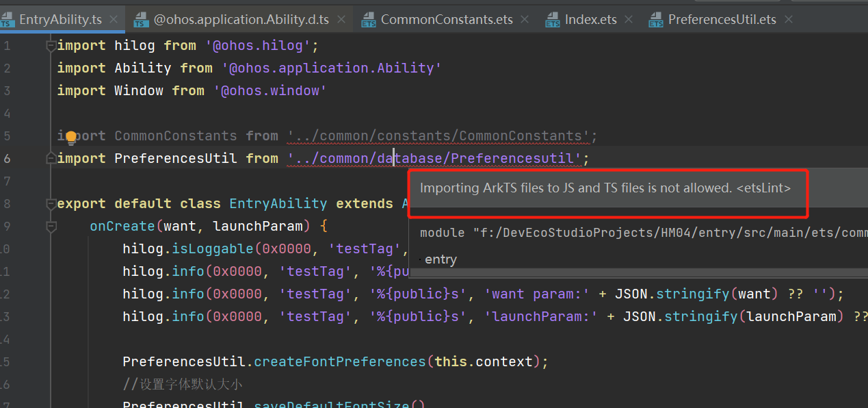The height and width of the screenshot is (408, 868).
Task: Collapse the EntryAbility class fold marker
Action: (x=51, y=204)
